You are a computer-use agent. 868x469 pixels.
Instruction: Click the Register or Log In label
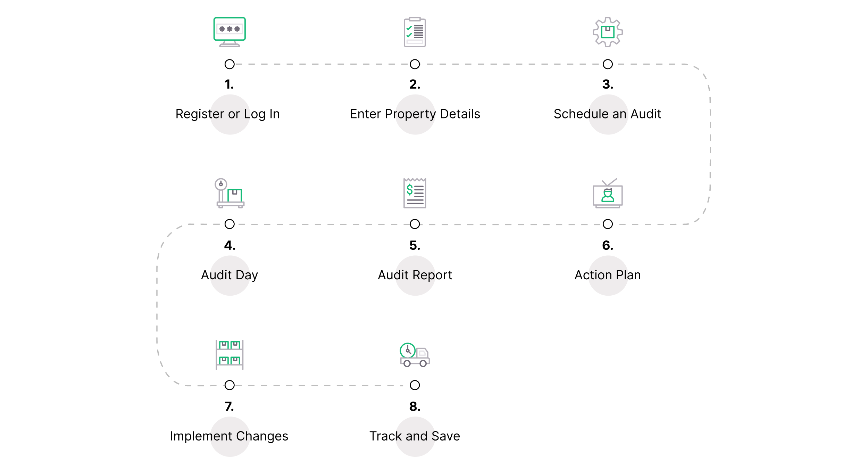coord(227,114)
